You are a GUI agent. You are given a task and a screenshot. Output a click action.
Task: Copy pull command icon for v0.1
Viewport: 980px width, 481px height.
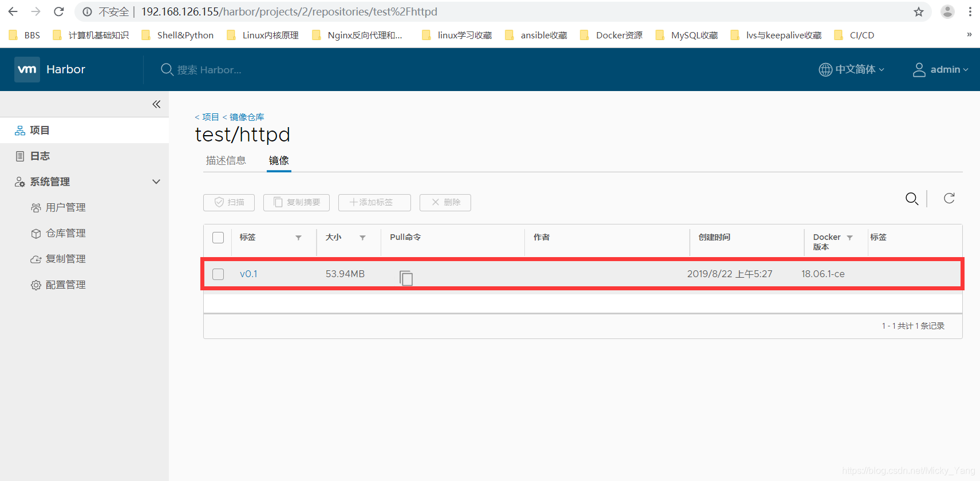click(x=406, y=278)
